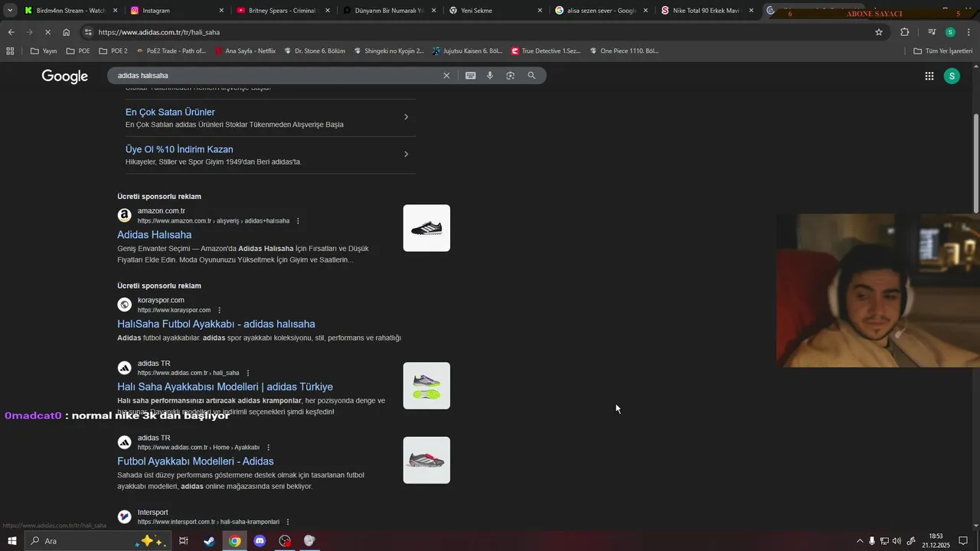This screenshot has height=551, width=980.
Task: Open the Yayın bookmark folder
Action: (x=44, y=51)
